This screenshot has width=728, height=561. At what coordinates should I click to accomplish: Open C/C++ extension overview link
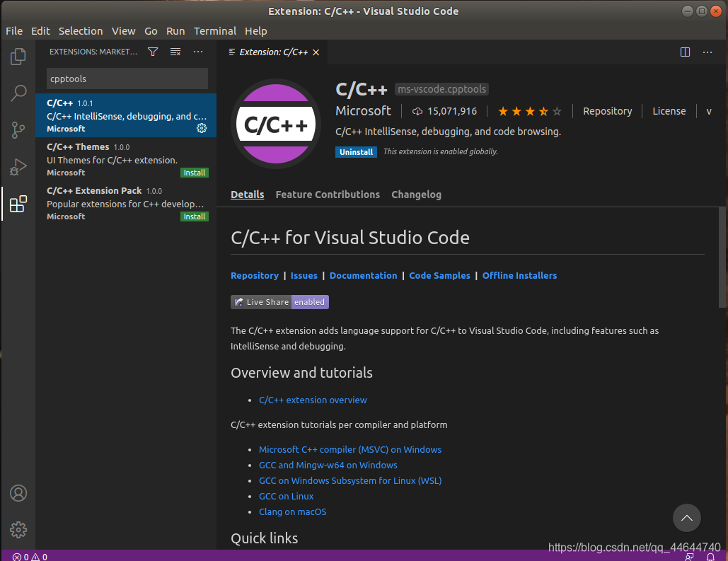[313, 400]
